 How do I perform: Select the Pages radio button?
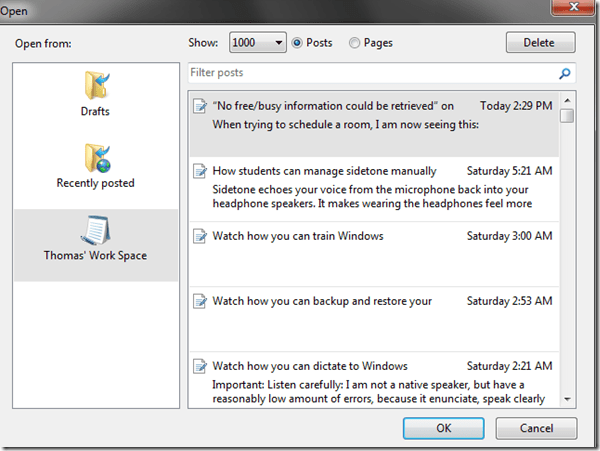[x=355, y=43]
